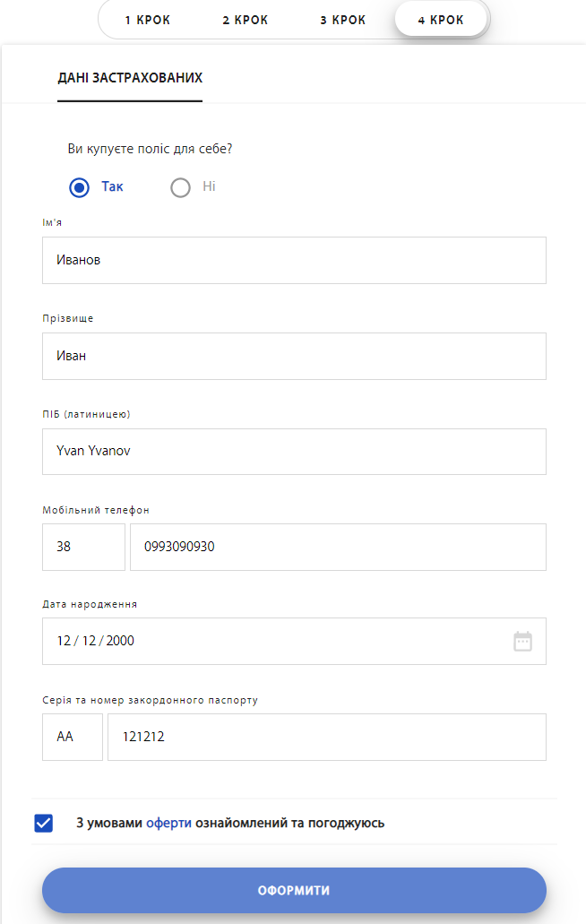The image size is (586, 924).
Task: Open the оферти terms link
Action: click(168, 823)
